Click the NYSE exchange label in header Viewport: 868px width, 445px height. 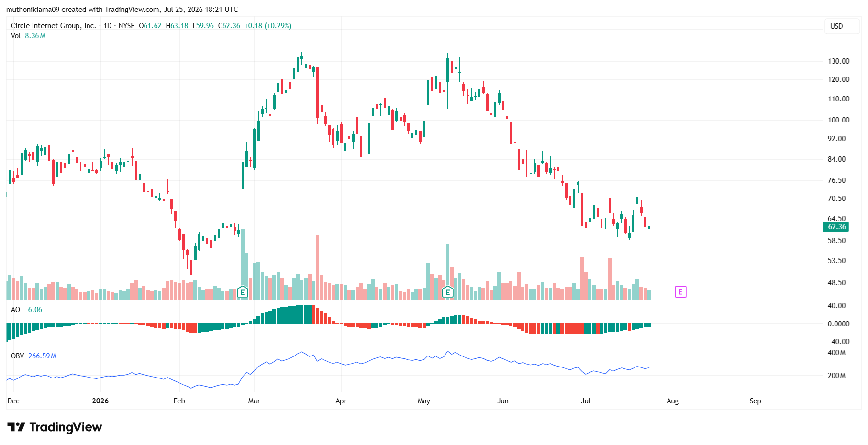tap(127, 26)
